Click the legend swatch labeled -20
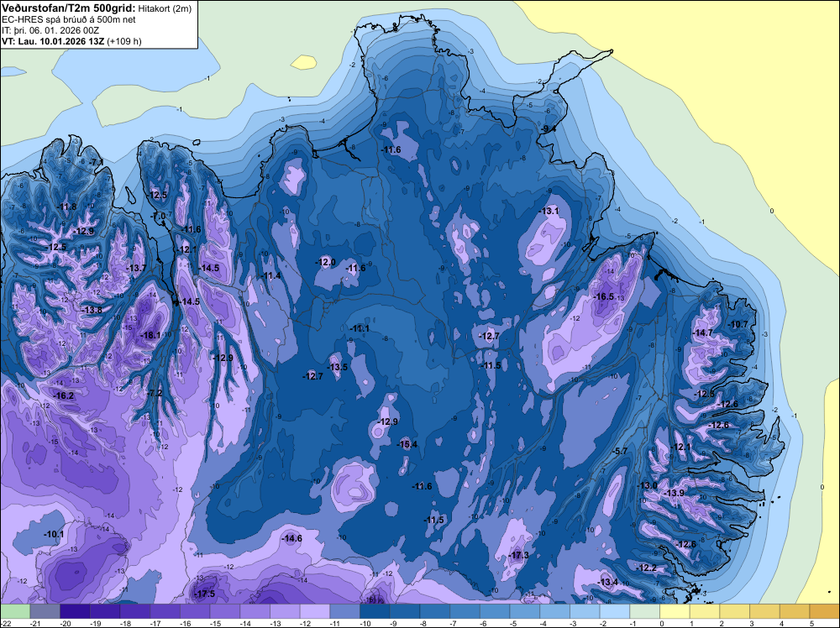The height and width of the screenshot is (628, 840). click(75, 611)
